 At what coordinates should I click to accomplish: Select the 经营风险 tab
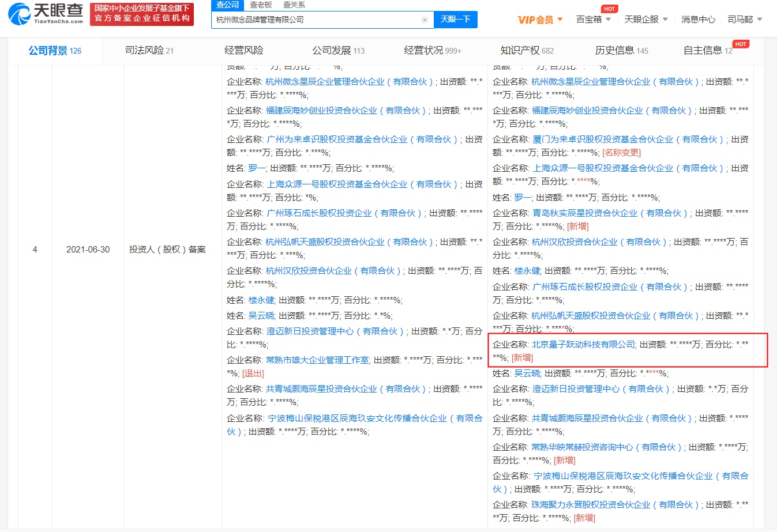[244, 51]
